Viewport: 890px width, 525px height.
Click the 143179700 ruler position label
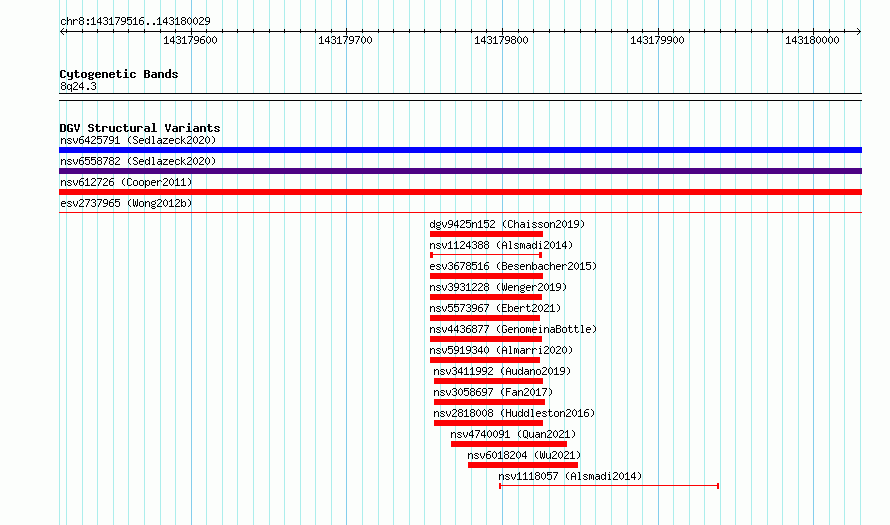tap(345, 40)
